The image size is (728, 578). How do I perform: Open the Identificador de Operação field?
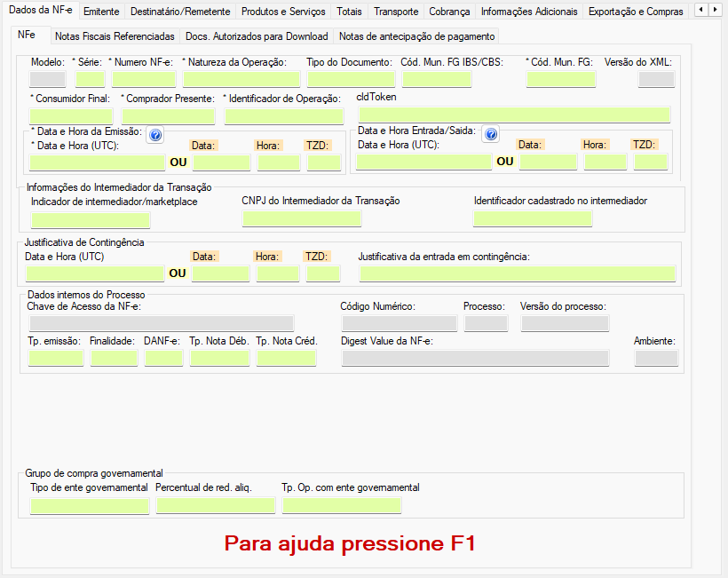click(x=284, y=116)
